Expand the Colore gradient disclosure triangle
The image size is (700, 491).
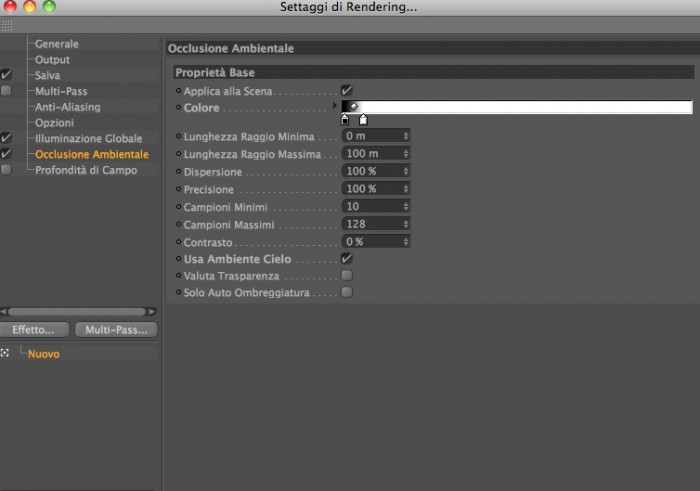tap(334, 106)
